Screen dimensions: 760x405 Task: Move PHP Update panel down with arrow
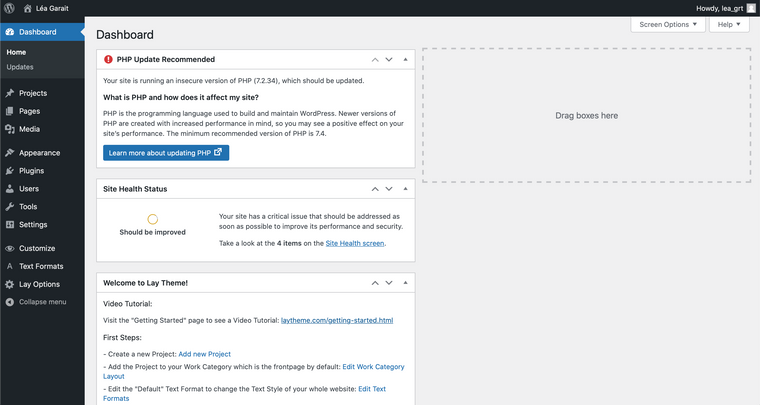pyautogui.click(x=389, y=60)
